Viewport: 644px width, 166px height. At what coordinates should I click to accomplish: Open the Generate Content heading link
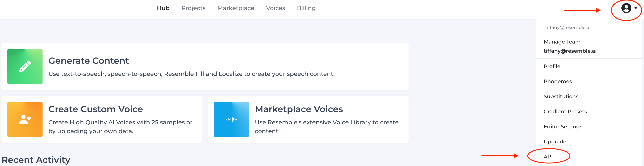[89, 61]
